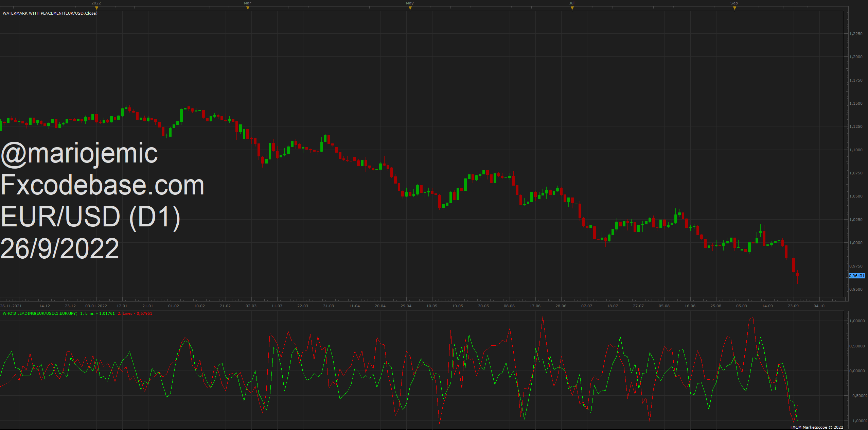
Task: Click the 14.12 date on time axis
Action: click(45, 306)
